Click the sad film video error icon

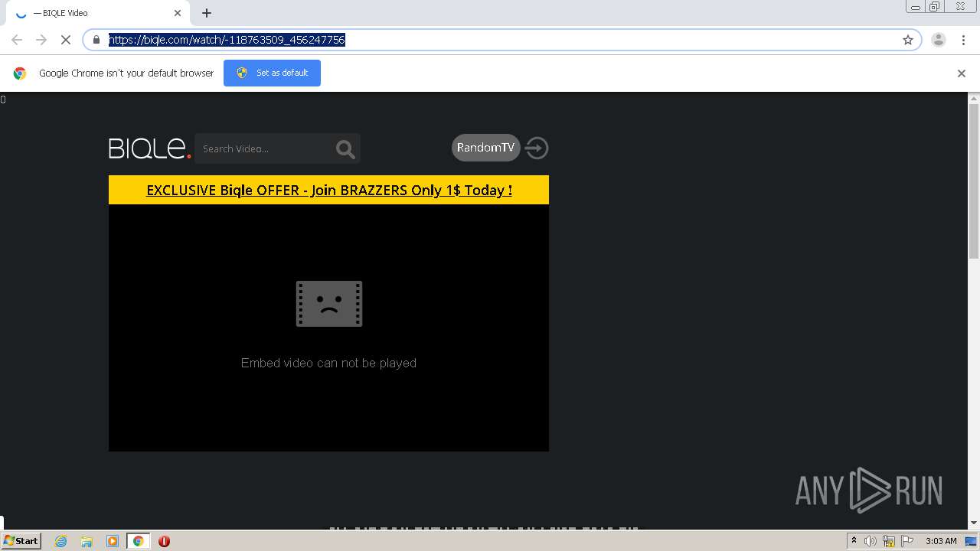329,304
